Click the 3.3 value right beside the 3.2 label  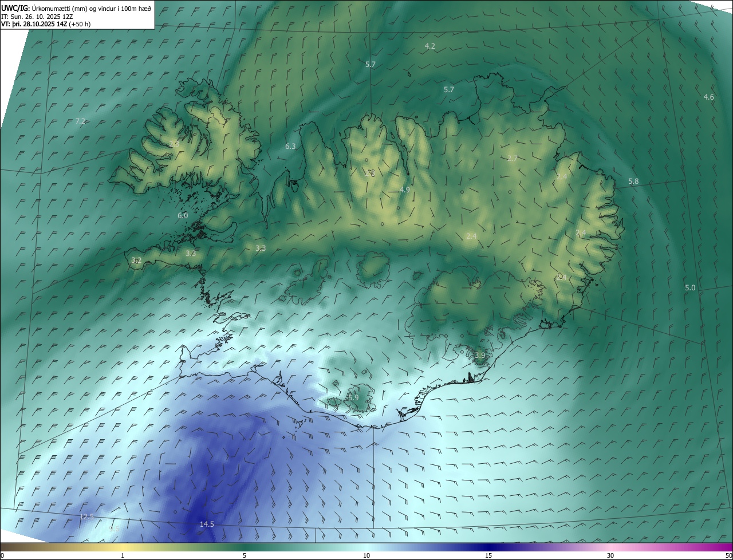191,254
